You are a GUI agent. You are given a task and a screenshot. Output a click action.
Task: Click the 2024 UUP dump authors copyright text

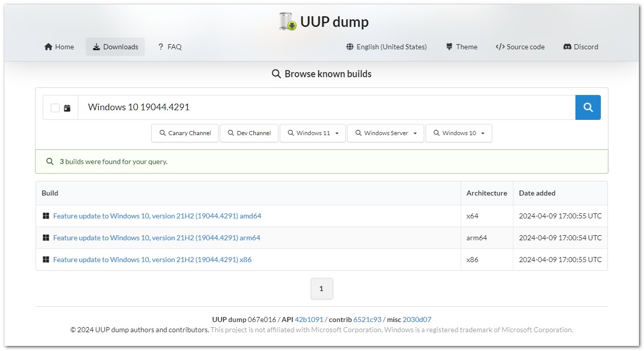point(140,330)
